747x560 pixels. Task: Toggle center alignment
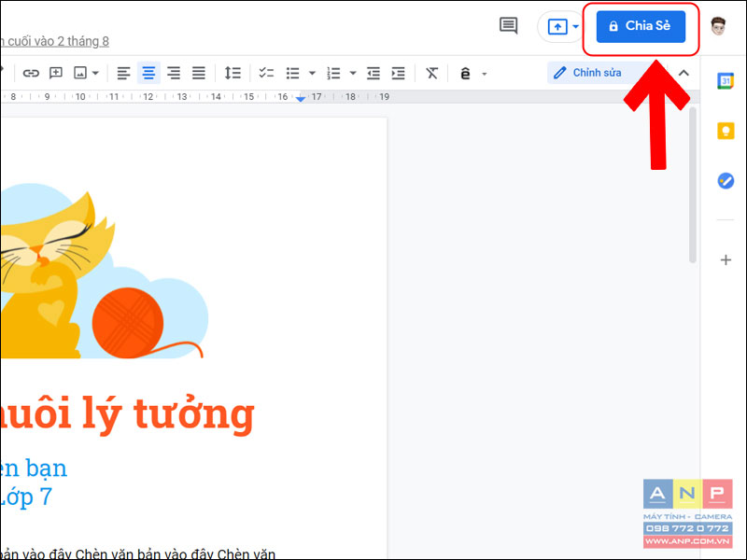tap(148, 73)
